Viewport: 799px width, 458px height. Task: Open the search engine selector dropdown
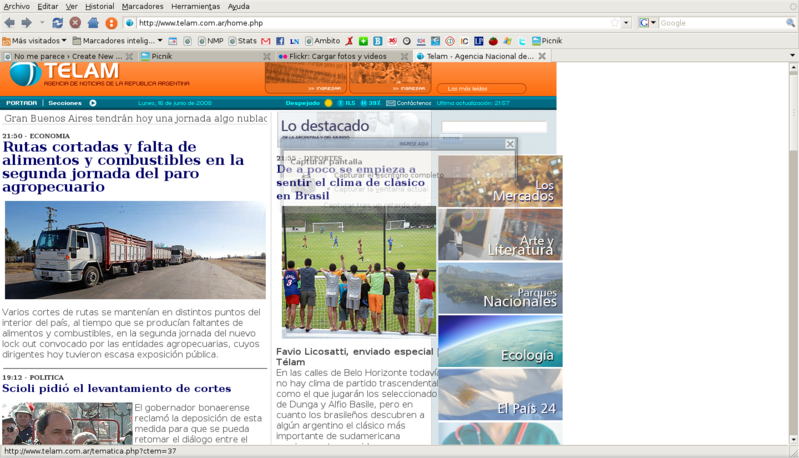pos(648,23)
